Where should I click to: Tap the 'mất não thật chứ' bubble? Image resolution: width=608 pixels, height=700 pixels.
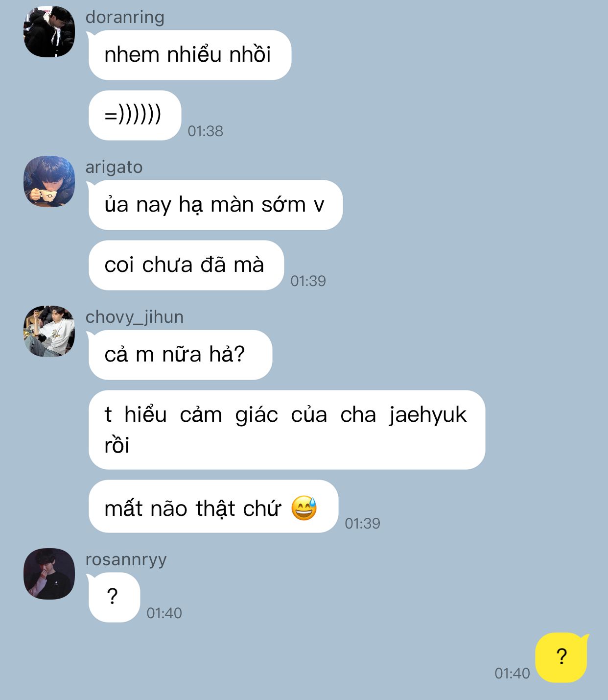[x=213, y=506]
